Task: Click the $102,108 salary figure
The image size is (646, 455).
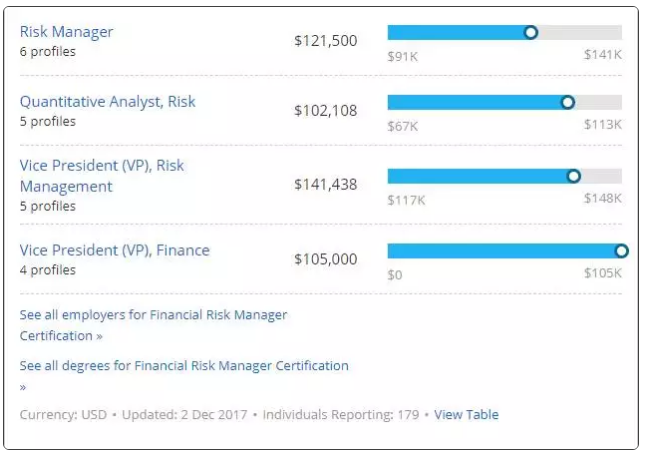Action: (x=325, y=111)
